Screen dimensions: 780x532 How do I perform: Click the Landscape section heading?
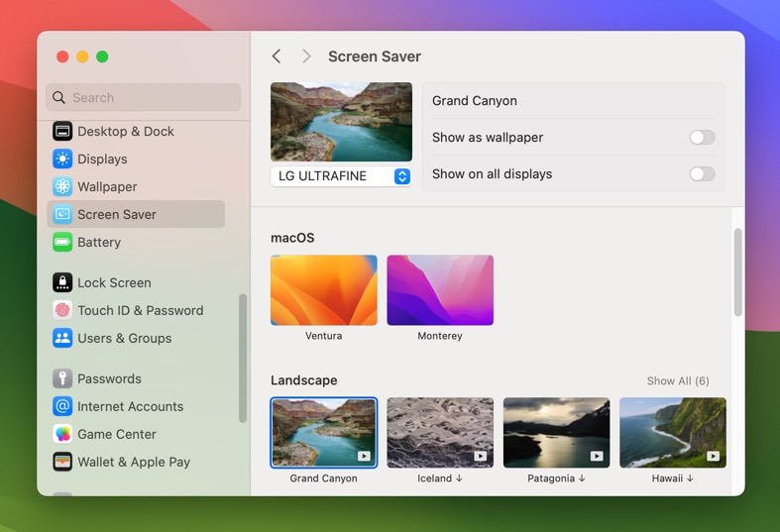click(x=304, y=380)
